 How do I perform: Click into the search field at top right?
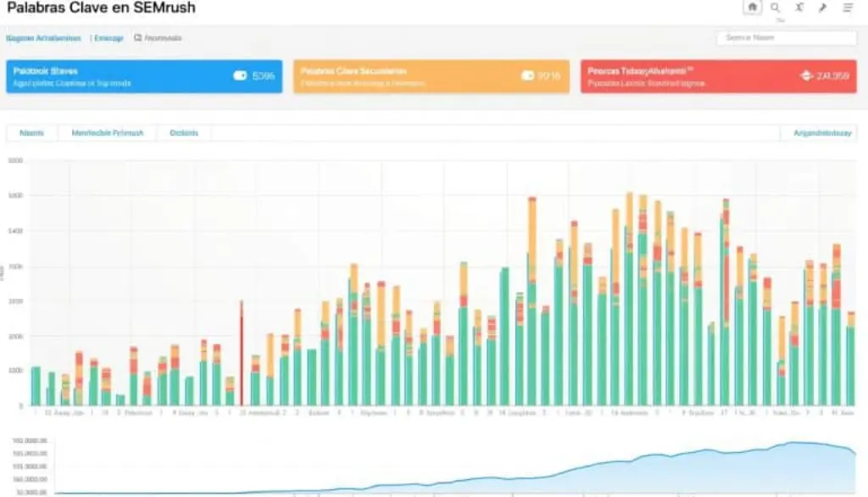click(x=787, y=37)
